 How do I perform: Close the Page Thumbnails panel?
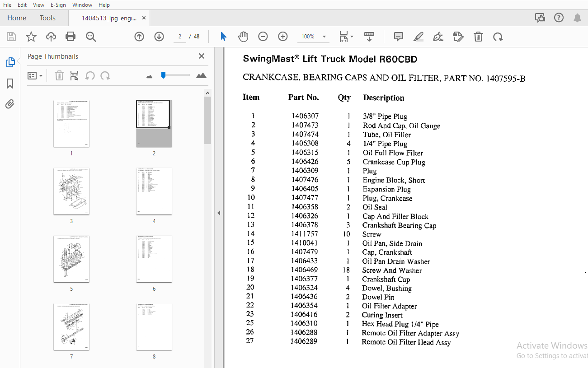202,56
